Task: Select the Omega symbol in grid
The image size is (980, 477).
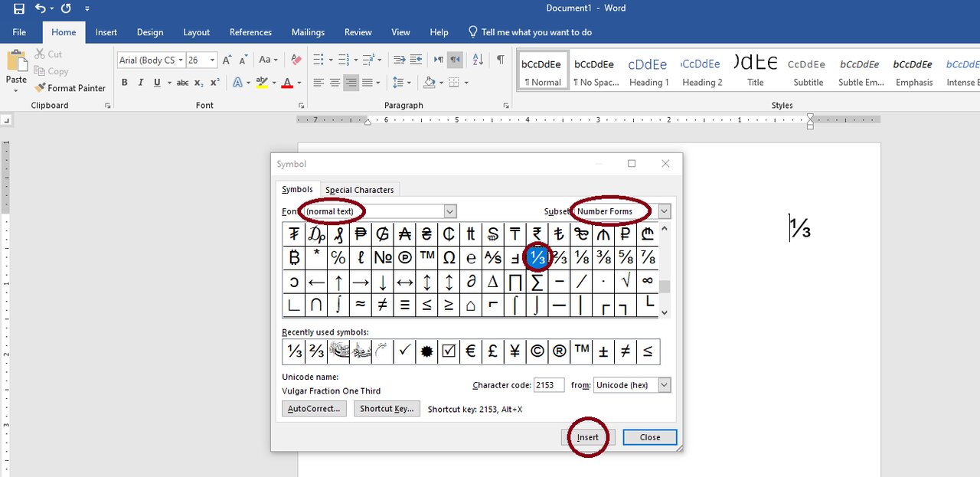Action: (449, 258)
